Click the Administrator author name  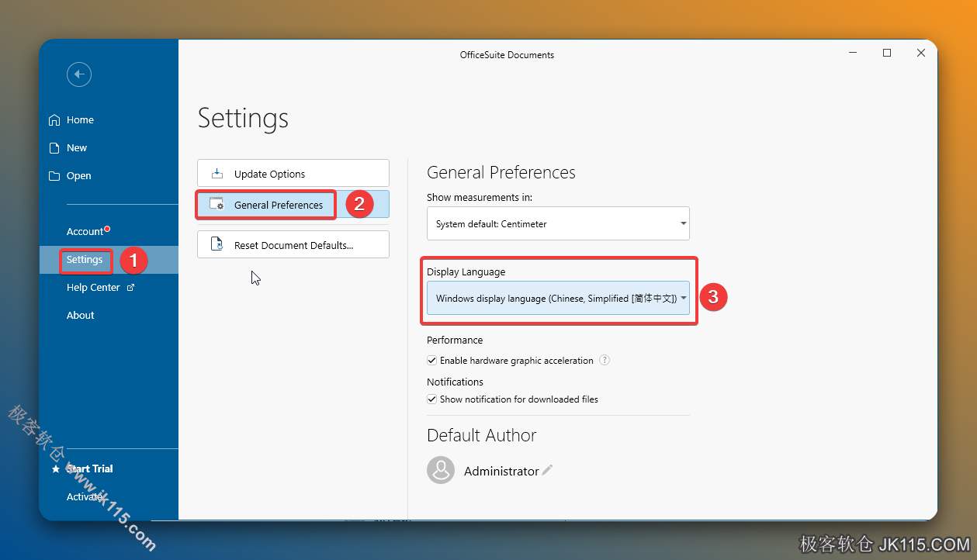coord(501,471)
